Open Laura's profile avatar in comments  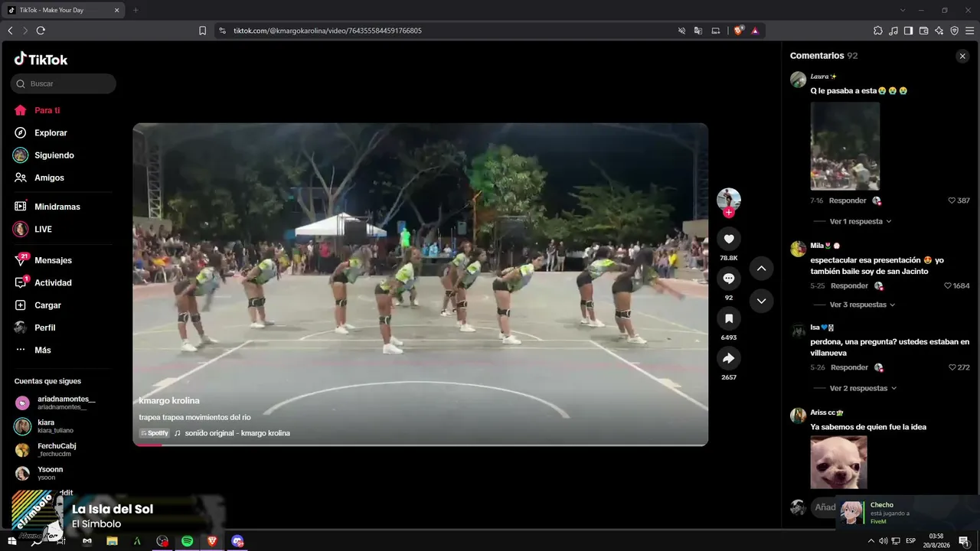(x=798, y=80)
